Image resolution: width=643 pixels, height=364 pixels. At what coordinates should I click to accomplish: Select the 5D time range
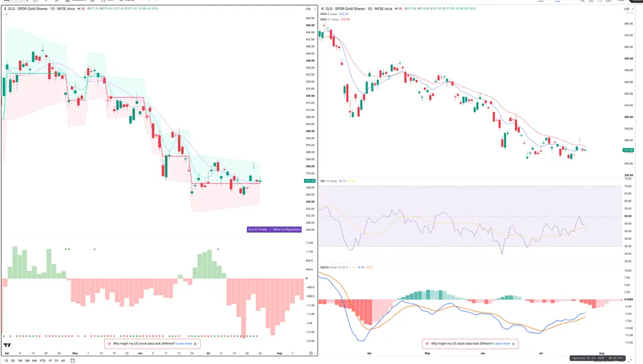click(13, 361)
